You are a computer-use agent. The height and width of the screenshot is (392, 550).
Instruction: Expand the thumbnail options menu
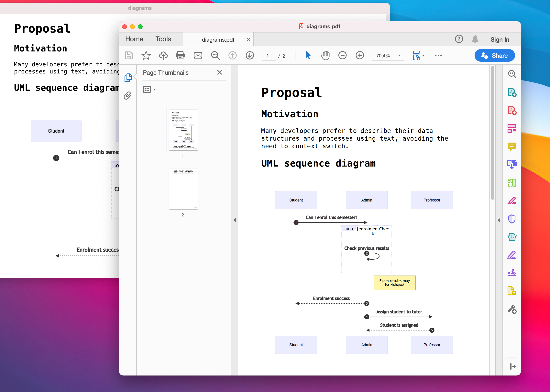pos(149,90)
